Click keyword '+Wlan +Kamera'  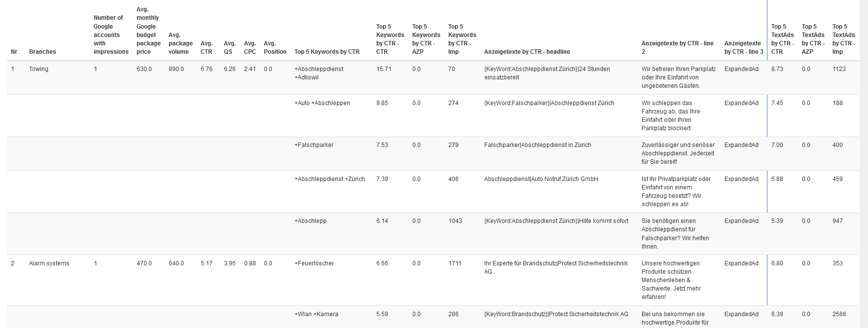[316, 314]
